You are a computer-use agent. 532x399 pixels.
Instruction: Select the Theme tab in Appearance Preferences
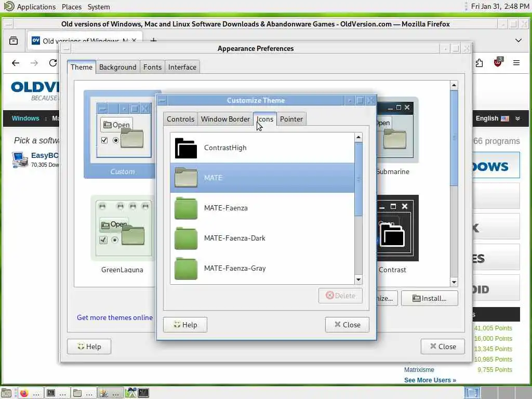82,67
